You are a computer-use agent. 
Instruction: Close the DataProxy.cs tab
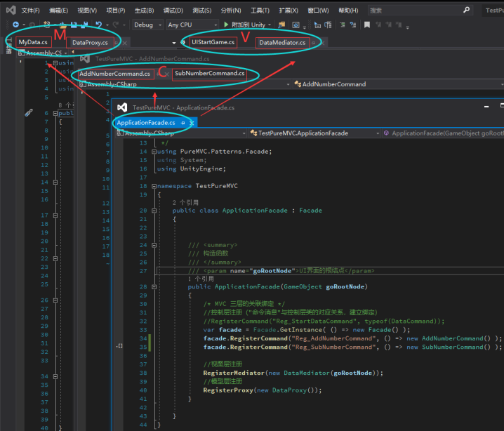pos(125,43)
